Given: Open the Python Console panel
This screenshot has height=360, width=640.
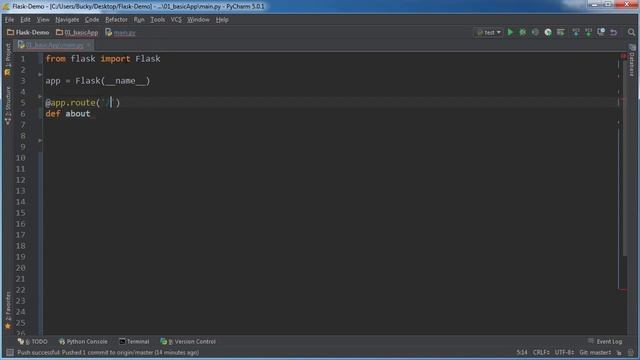Looking at the screenshot, I should coord(83,341).
